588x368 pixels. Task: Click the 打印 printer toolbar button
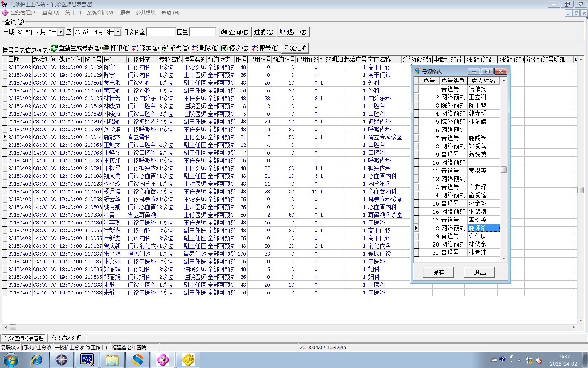click(116, 48)
